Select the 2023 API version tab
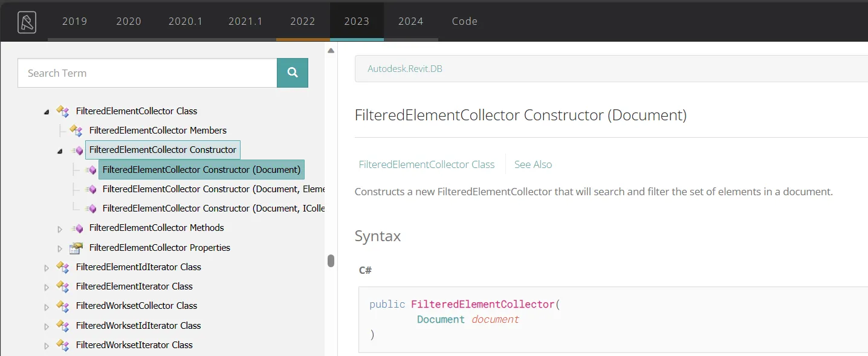The image size is (868, 356). tap(357, 21)
